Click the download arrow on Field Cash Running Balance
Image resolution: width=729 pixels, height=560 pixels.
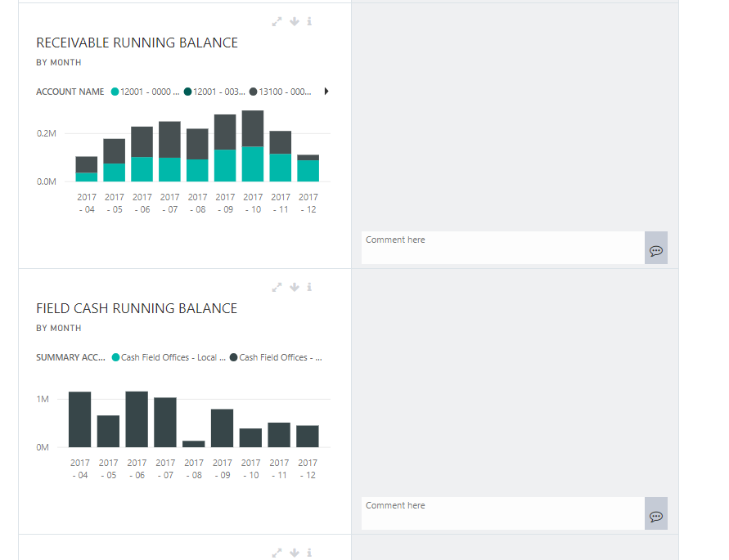click(x=295, y=287)
